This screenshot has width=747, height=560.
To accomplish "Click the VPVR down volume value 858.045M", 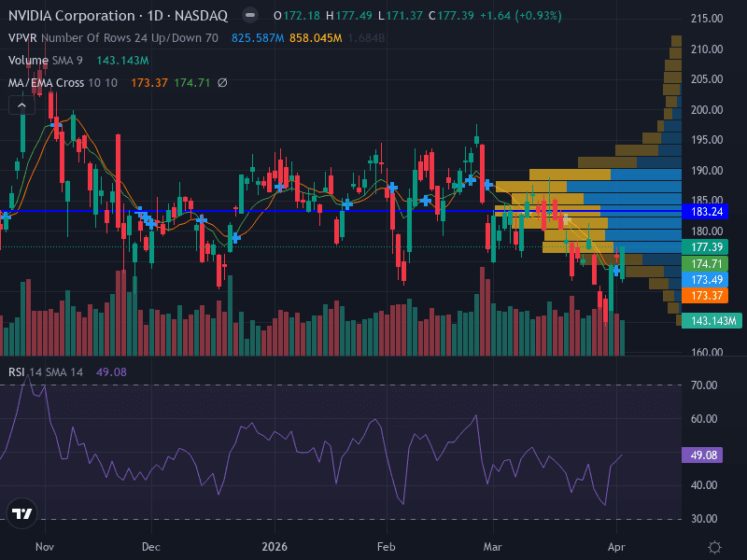I will [x=316, y=38].
